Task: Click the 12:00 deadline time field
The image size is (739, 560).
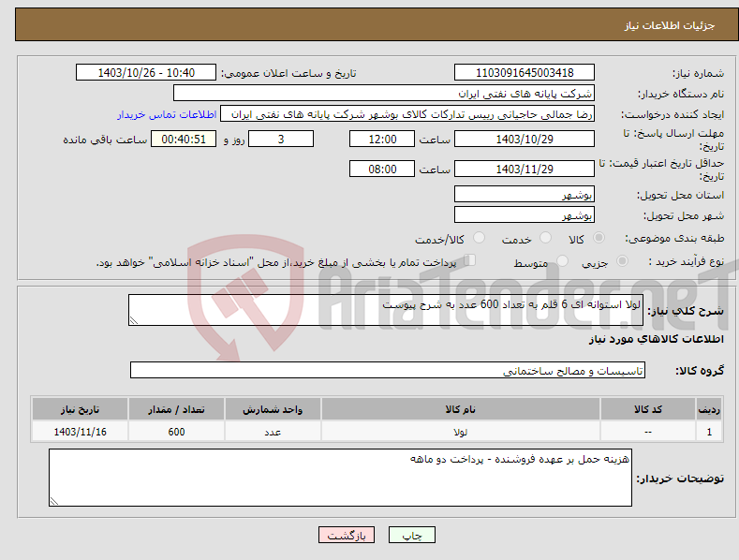Action: click(x=382, y=139)
